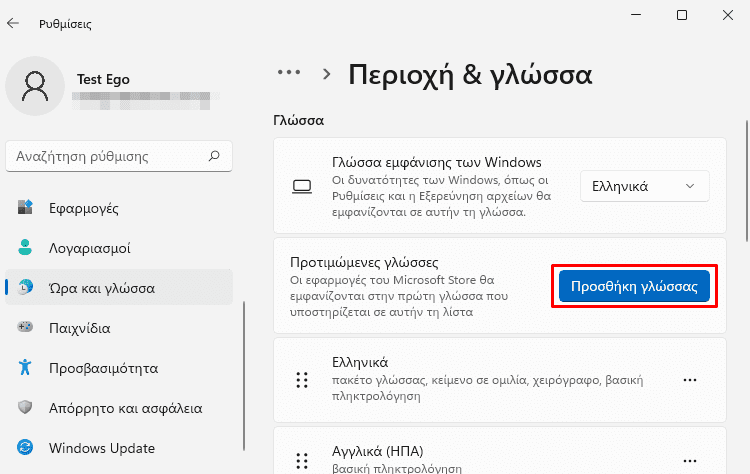
Task: Click the user profile avatar icon
Action: pos(35,86)
